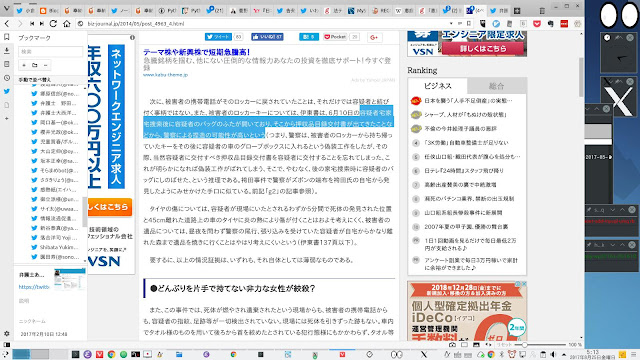Focus the bookmark search field
The image size is (640, 360).
pos(50,51)
